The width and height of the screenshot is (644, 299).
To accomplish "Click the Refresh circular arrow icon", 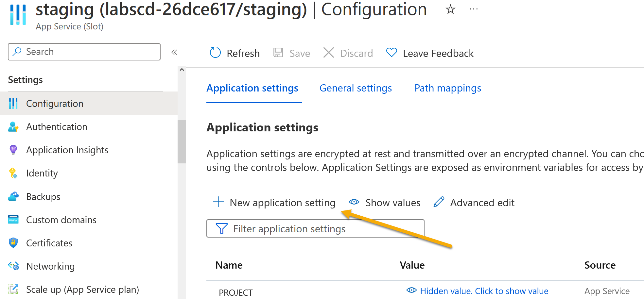I will (215, 53).
